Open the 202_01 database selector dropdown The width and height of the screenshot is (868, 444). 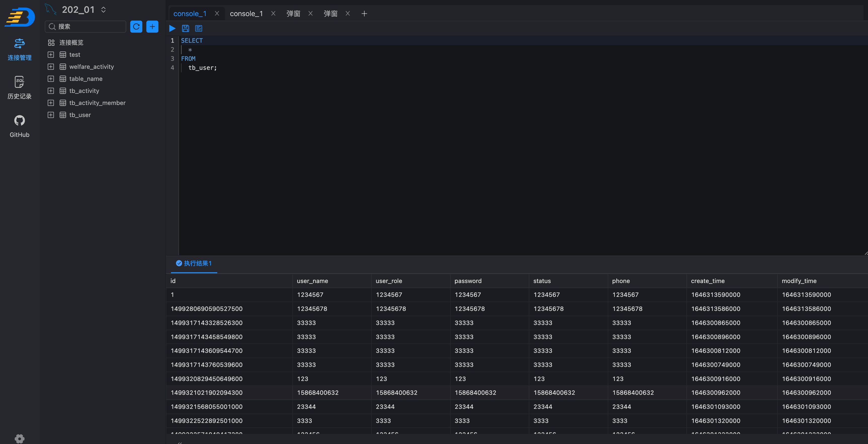click(x=103, y=10)
